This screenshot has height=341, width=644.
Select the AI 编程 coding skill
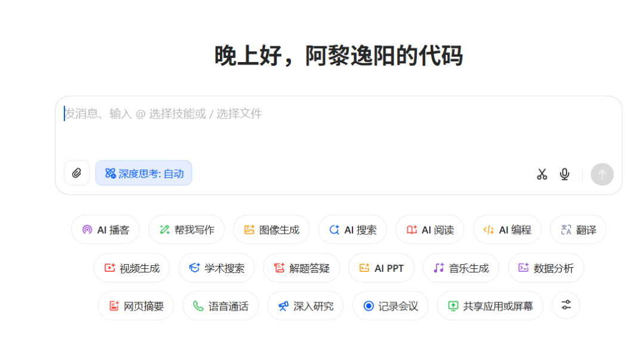tap(507, 230)
